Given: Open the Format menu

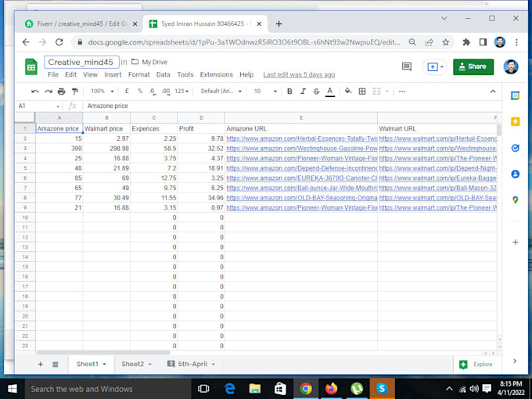Looking at the screenshot, I should 138,74.
